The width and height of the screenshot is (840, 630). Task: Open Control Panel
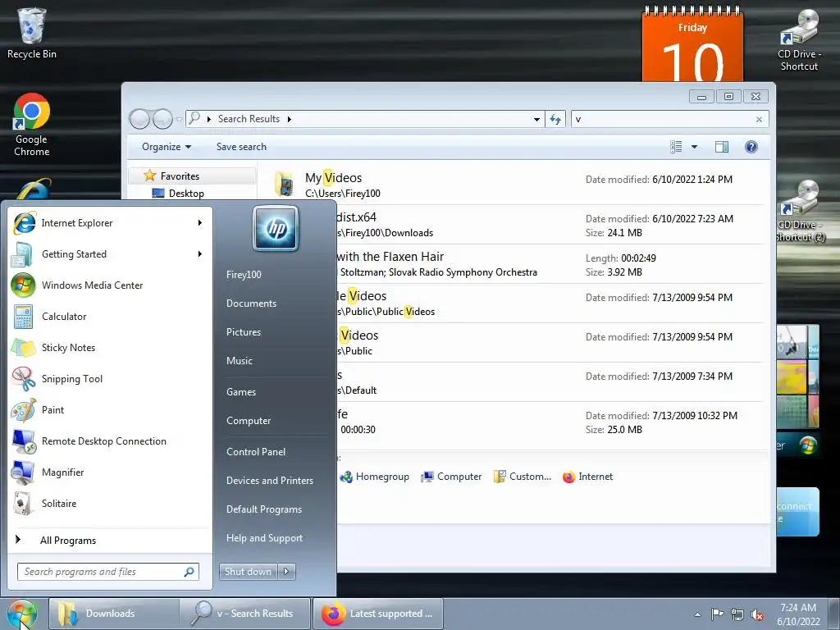256,452
